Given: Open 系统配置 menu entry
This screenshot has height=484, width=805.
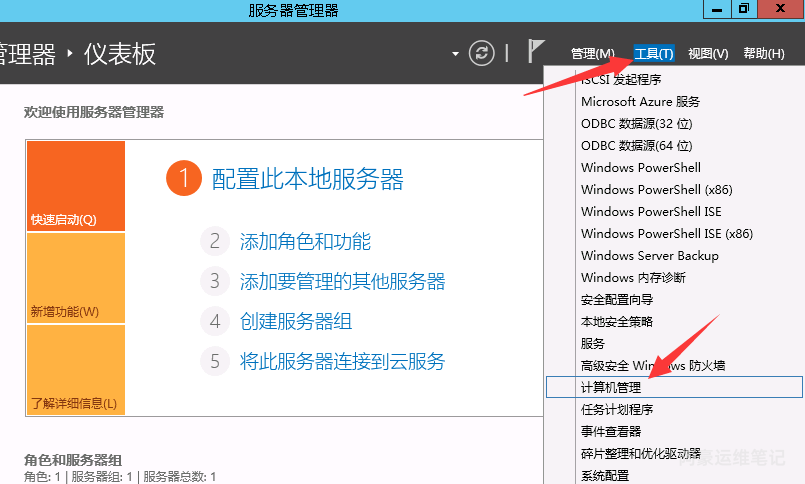Looking at the screenshot, I should 605,476.
